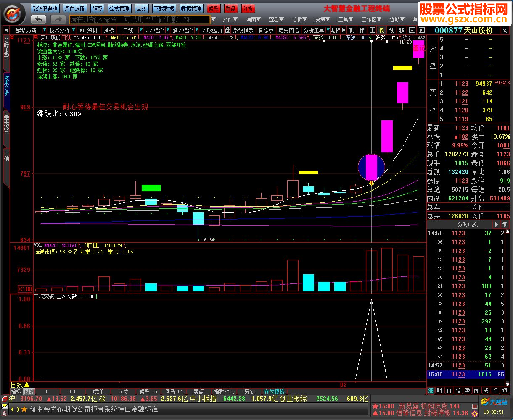Screen dimensions: 513x420
Task: Open the 3图组合 dropdown arrow
Action: (167, 30)
